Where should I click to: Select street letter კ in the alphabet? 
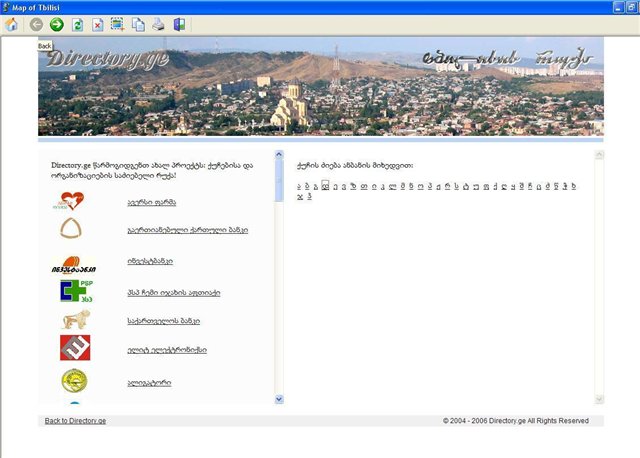tap(382, 187)
